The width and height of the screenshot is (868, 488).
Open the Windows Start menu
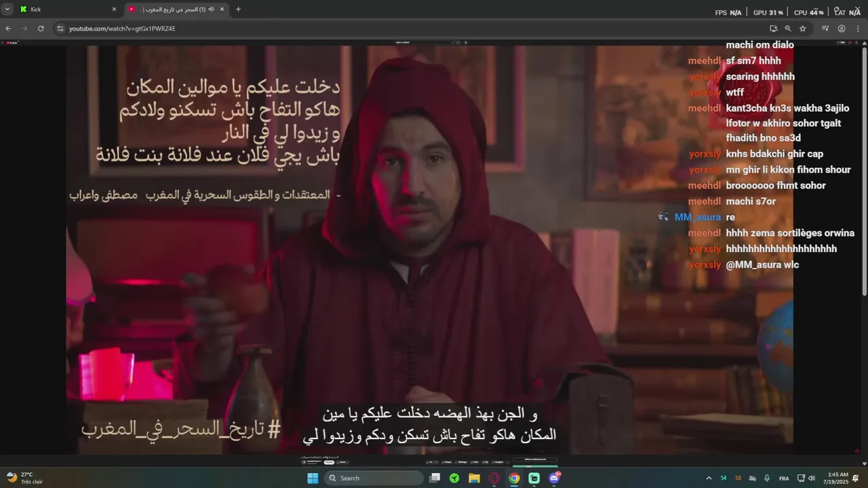[313, 478]
